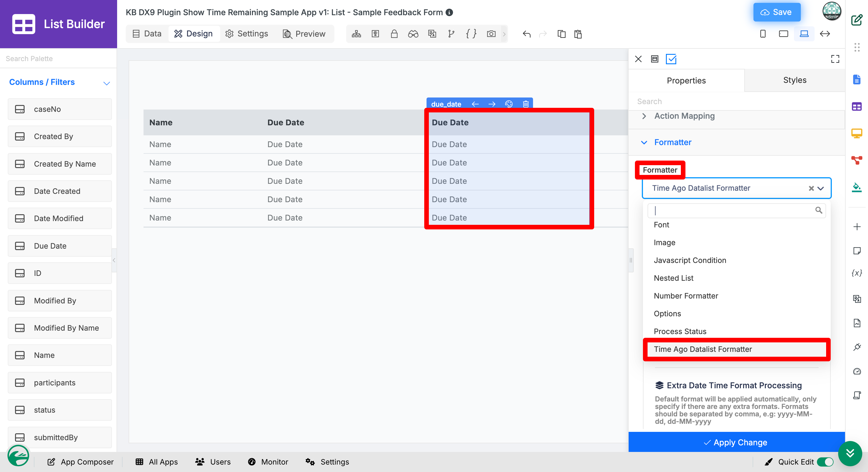Screen dimensions: 868x472
Task: Collapse left palette with side handle
Action: click(114, 260)
